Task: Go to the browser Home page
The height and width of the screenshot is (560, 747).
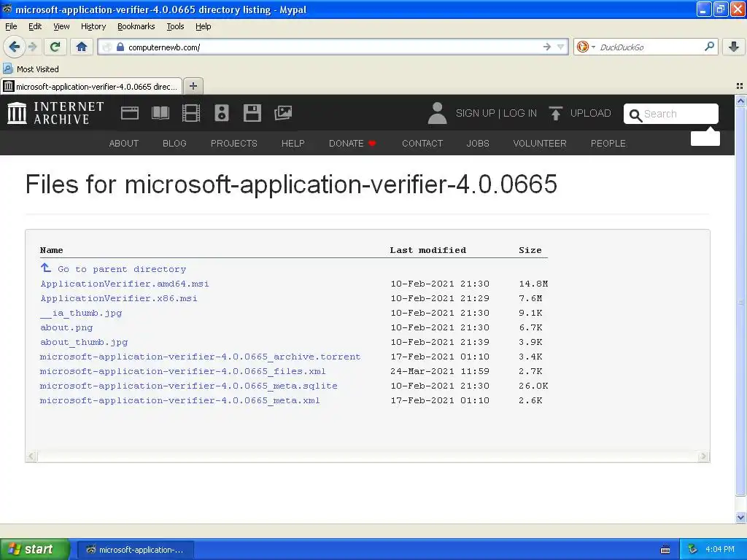Action: pos(82,47)
